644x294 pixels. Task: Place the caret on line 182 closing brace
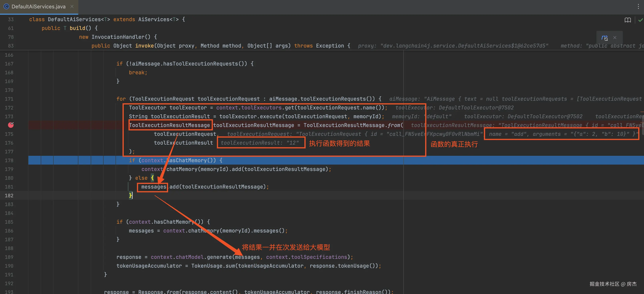tap(131, 195)
